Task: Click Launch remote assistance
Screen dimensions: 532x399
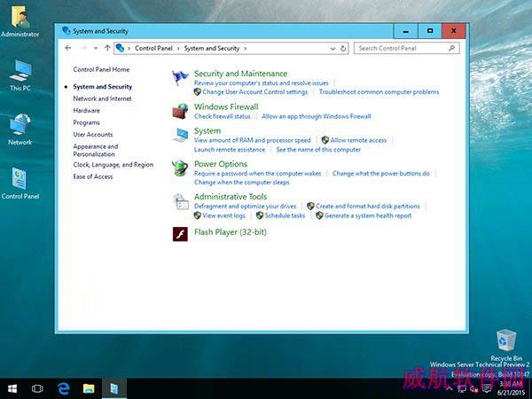Action: point(230,150)
